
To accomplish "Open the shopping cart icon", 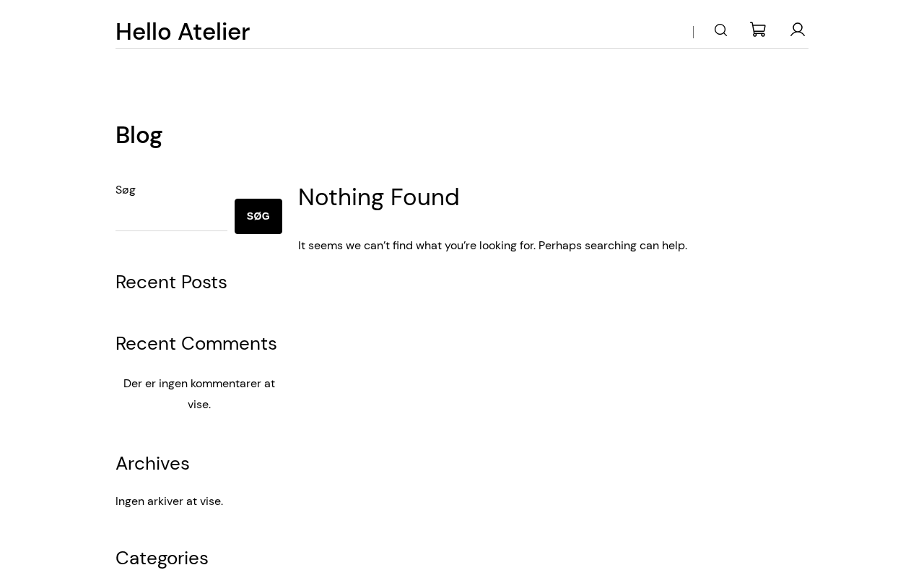I will [758, 30].
